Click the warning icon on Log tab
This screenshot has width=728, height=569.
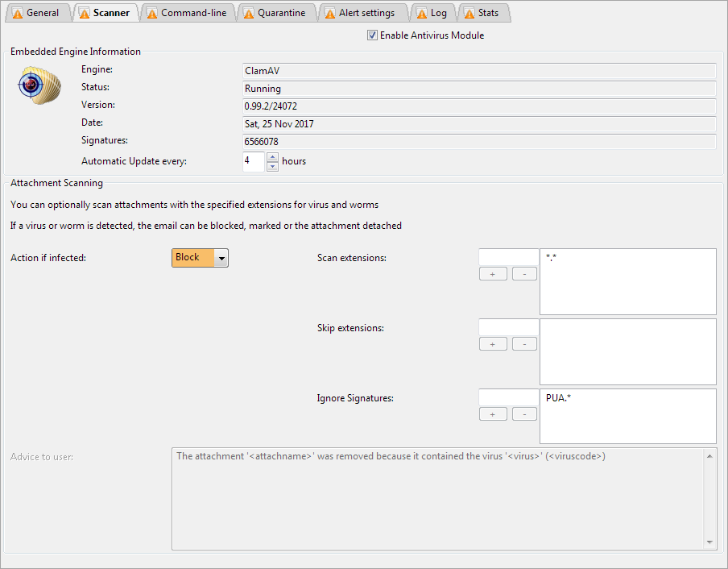click(x=421, y=13)
